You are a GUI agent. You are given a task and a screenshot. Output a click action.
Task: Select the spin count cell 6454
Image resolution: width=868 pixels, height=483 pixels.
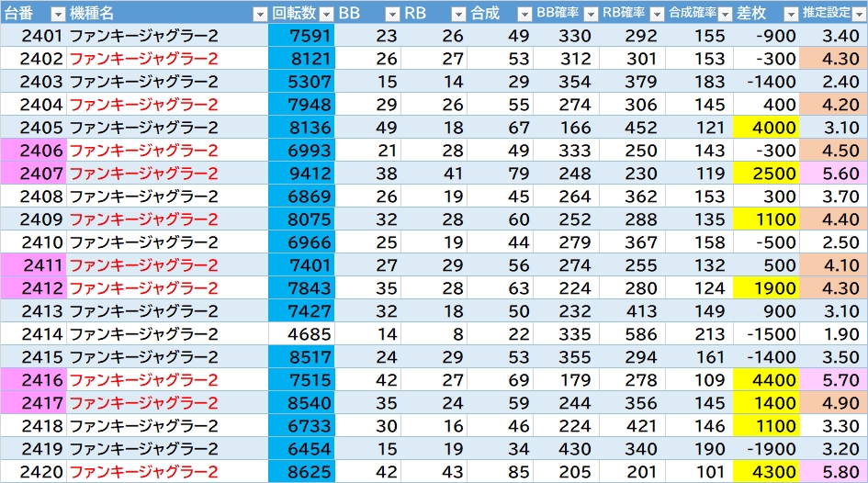tap(301, 449)
